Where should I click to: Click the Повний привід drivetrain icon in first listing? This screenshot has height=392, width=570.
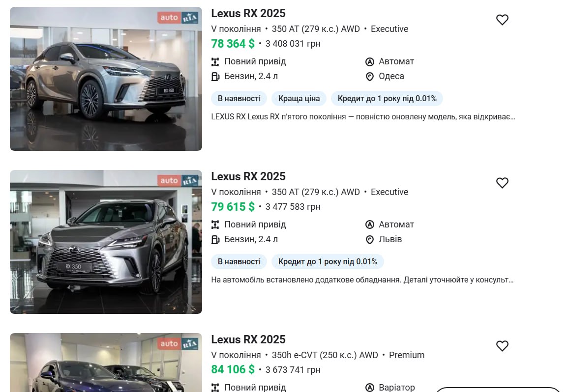(x=215, y=61)
